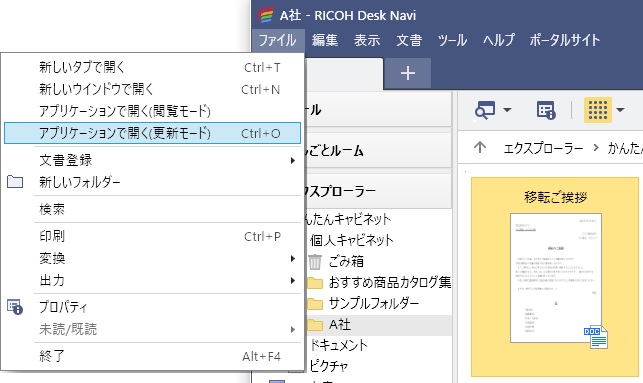Image resolution: width=643 pixels, height=383 pixels.
Task: Select アプリケーションで開く(更新モード)
Action: (x=152, y=133)
